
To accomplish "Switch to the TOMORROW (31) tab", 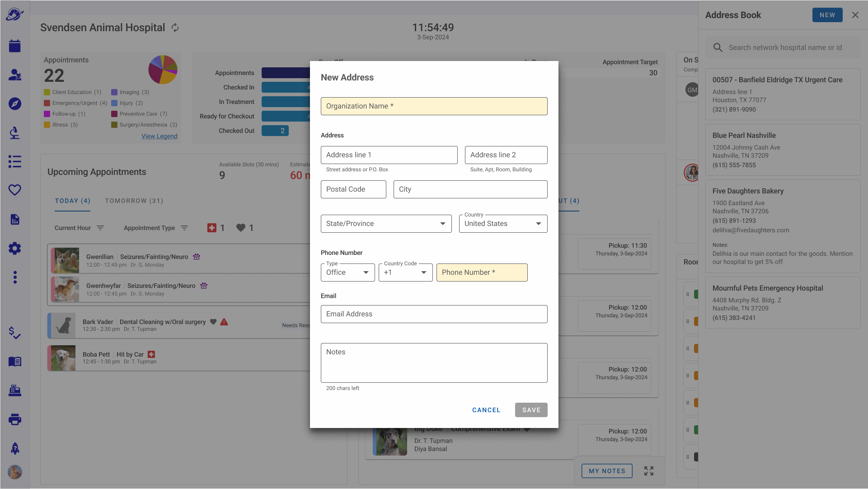I will pos(134,201).
